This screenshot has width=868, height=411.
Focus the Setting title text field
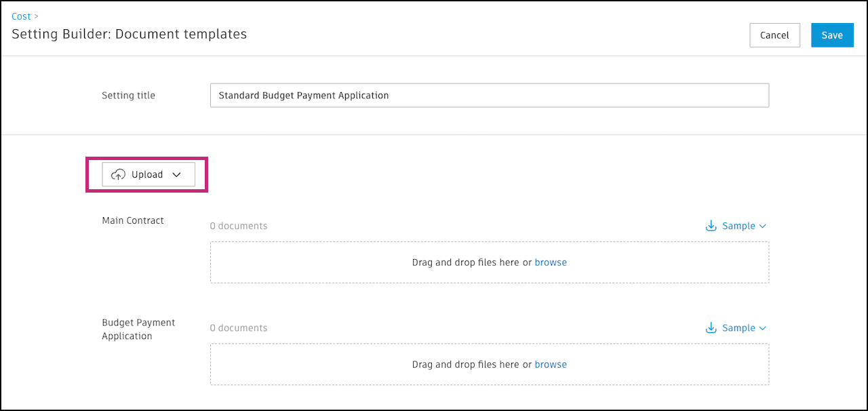pyautogui.click(x=489, y=96)
